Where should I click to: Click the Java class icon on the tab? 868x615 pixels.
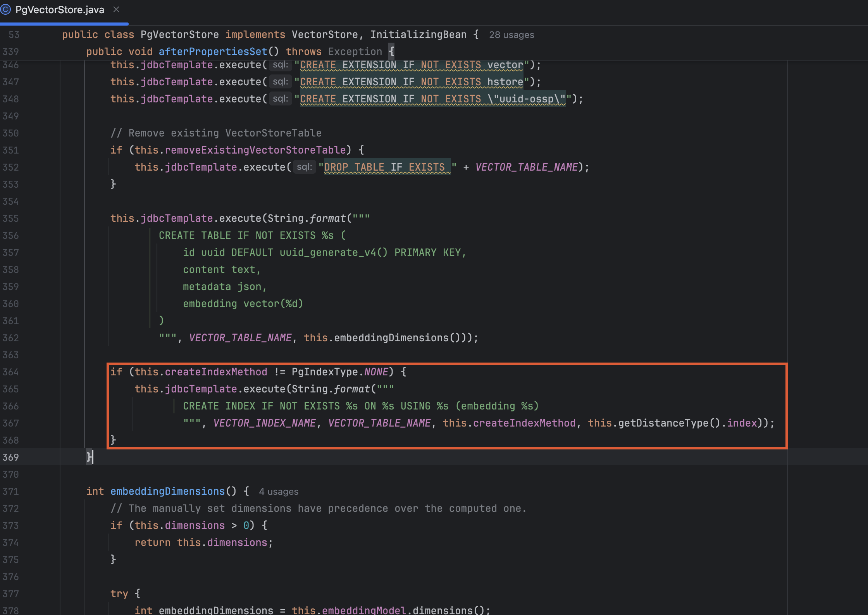5,10
